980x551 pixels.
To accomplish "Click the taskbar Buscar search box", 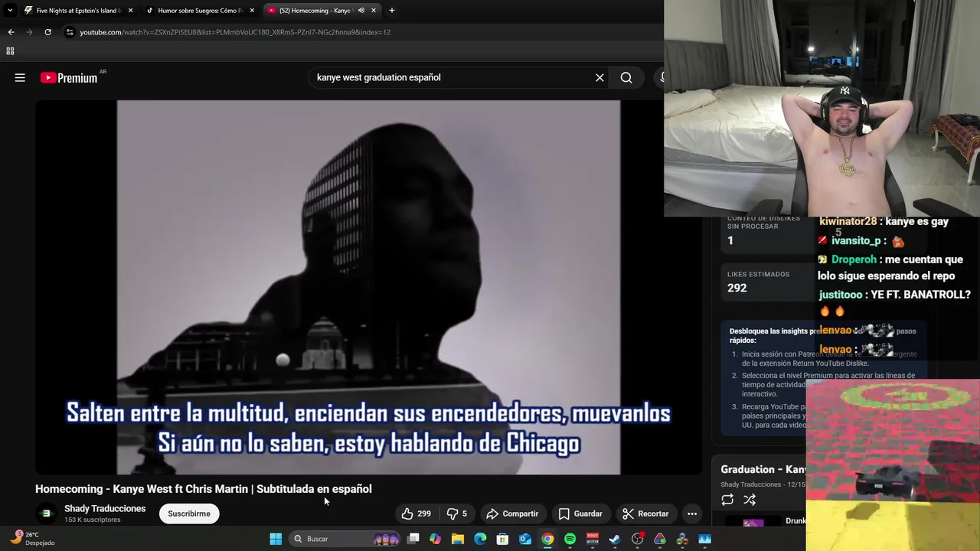I will (346, 539).
